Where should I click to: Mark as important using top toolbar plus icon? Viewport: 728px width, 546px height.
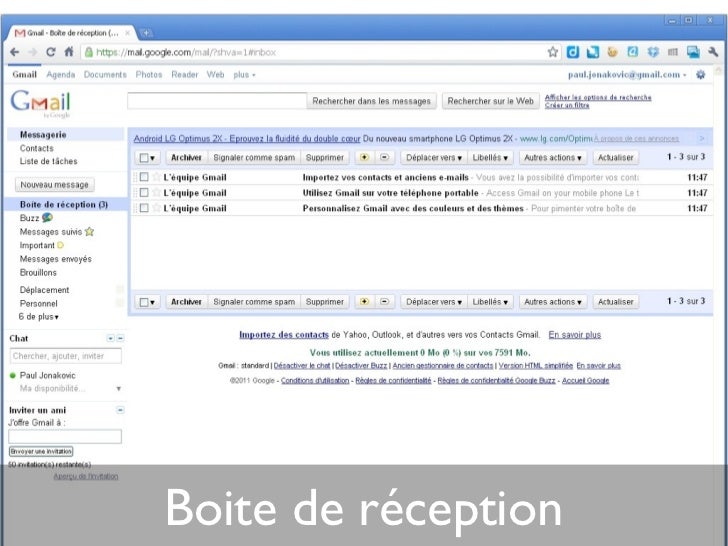click(x=364, y=157)
